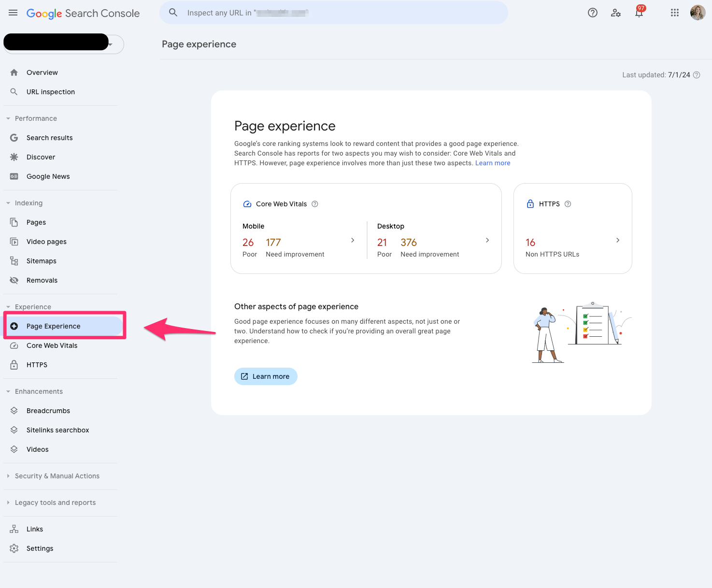
Task: Click the Sitemaps tree icon
Action: (x=14, y=261)
